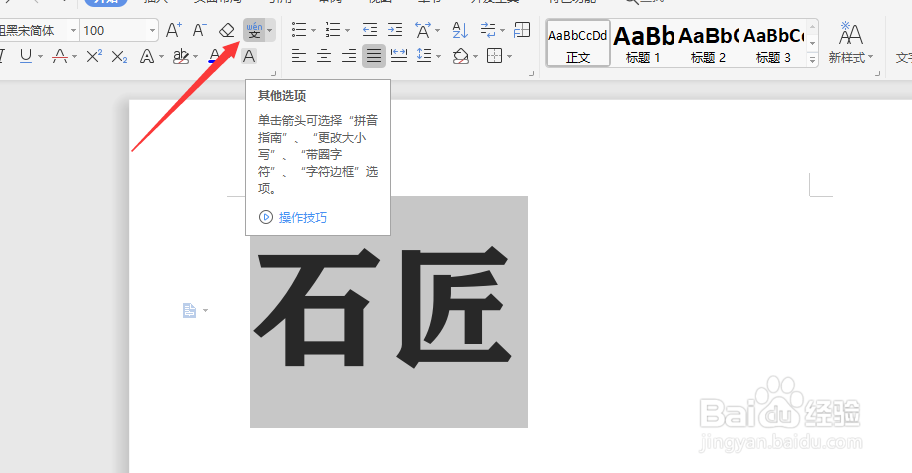Click play icon beside 操作技巧
This screenshot has width=912, height=473.
click(x=266, y=217)
